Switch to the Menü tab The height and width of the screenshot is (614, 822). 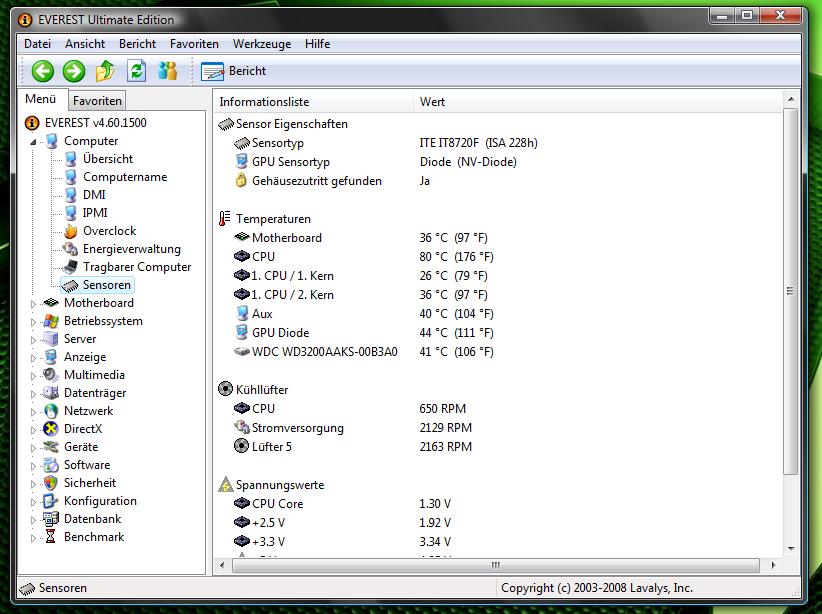click(x=41, y=99)
